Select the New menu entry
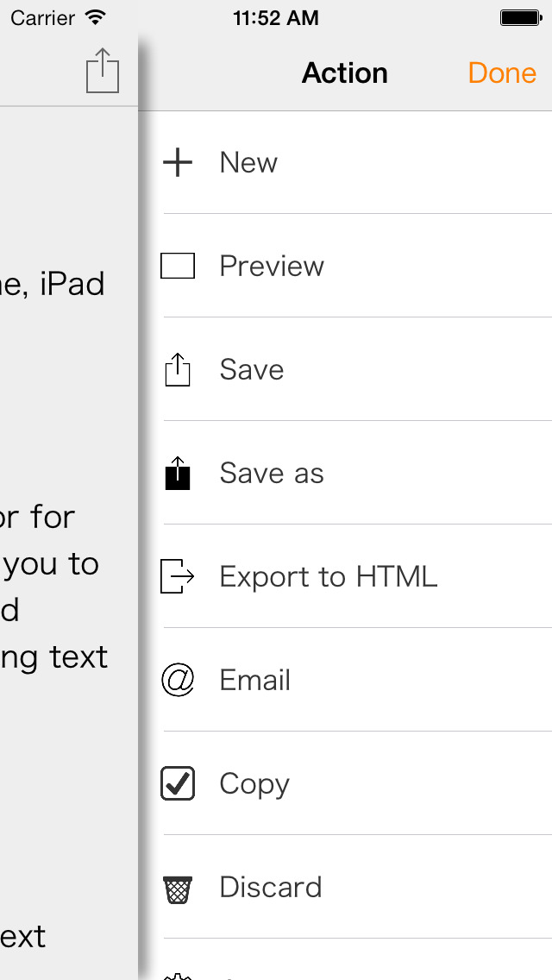 pyautogui.click(x=248, y=162)
